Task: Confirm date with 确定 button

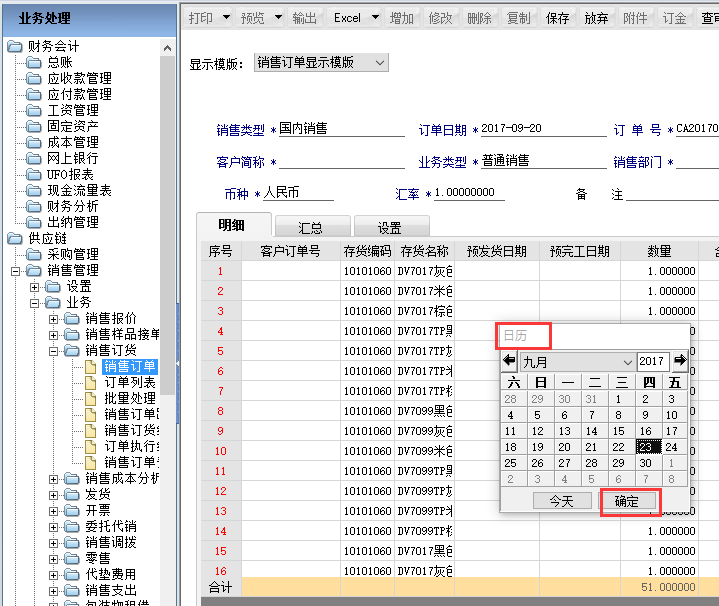Action: (x=626, y=501)
